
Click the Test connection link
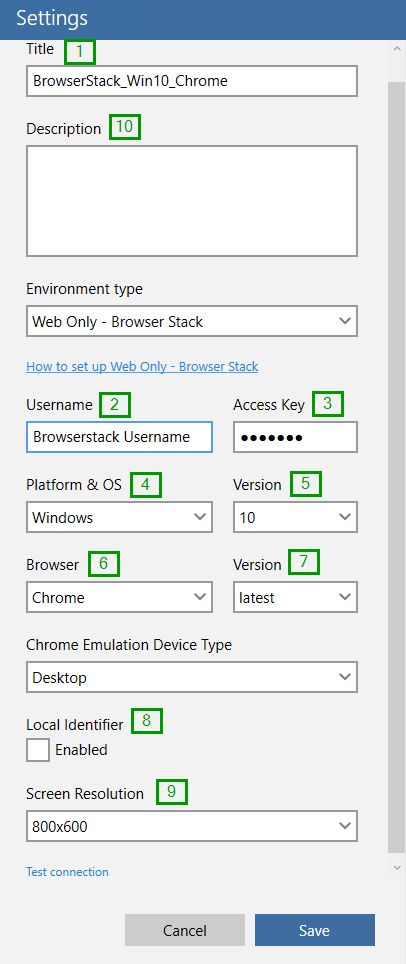click(x=67, y=872)
